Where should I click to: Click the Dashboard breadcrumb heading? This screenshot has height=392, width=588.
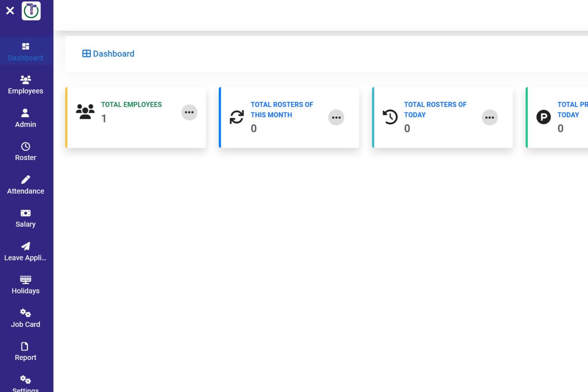tap(114, 54)
